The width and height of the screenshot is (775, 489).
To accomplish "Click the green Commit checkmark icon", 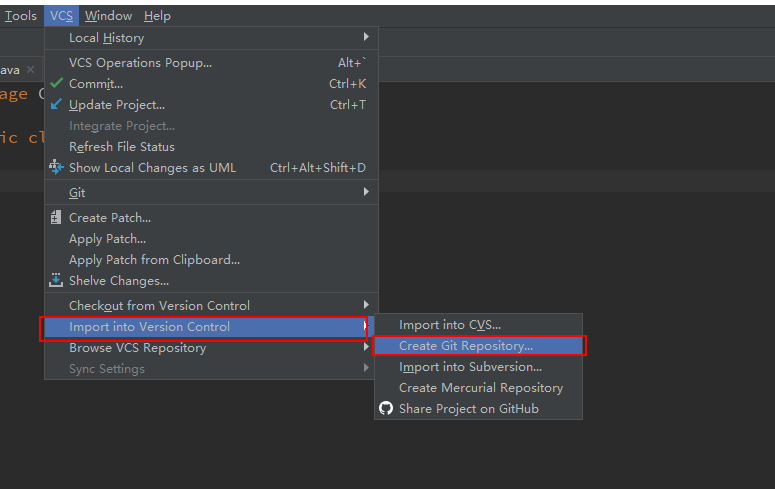I will coord(56,83).
